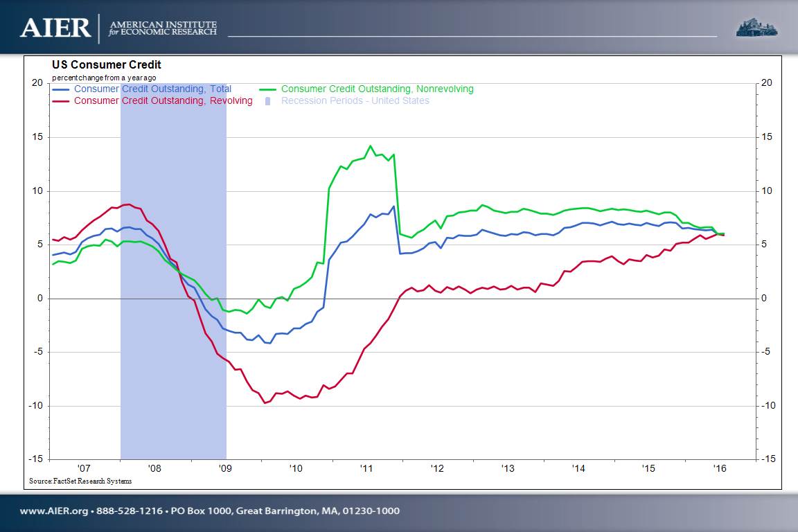Viewport: 798px width, 532px height.
Task: Click the '16 year label on x-axis
Action: click(x=719, y=469)
